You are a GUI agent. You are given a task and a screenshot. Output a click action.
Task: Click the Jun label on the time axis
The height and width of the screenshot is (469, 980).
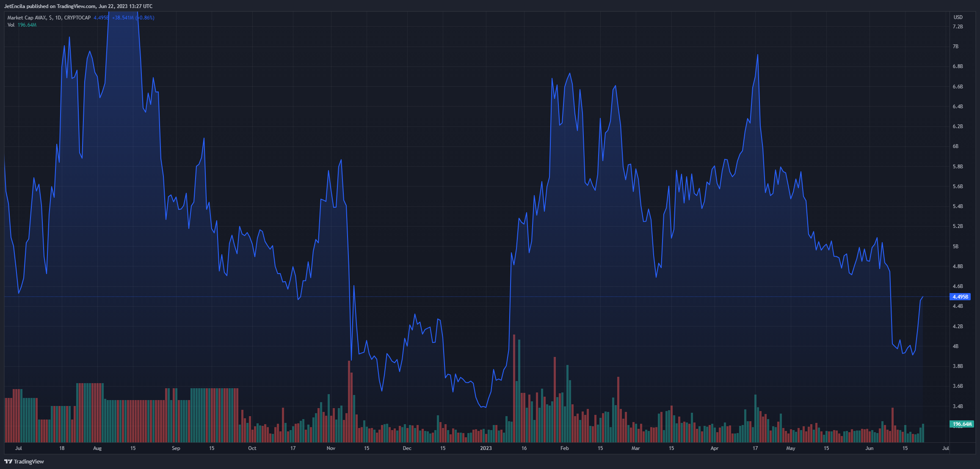(870, 448)
